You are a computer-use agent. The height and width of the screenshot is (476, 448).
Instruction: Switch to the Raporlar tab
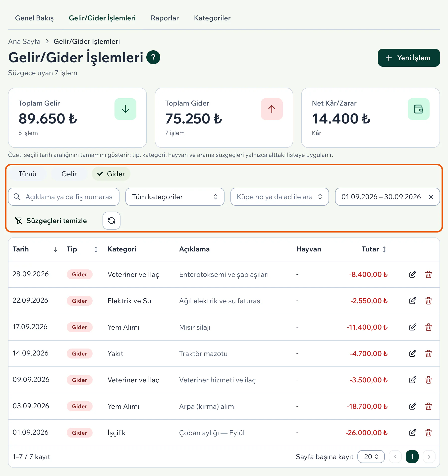click(165, 18)
